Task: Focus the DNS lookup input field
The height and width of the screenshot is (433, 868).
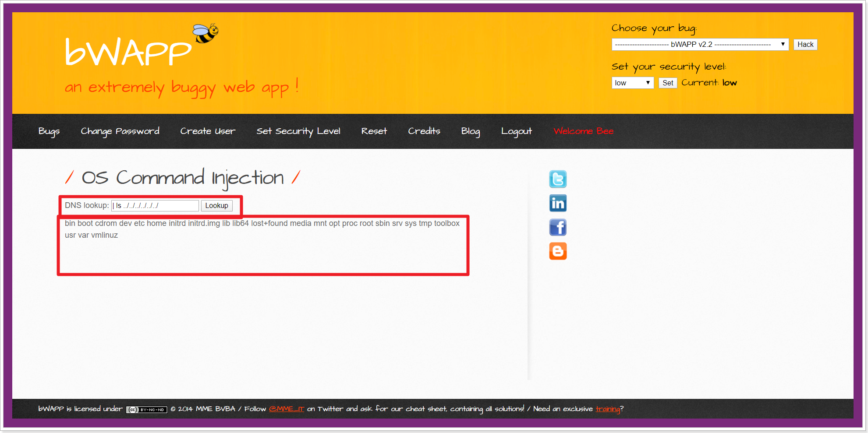Action: pyautogui.click(x=155, y=206)
